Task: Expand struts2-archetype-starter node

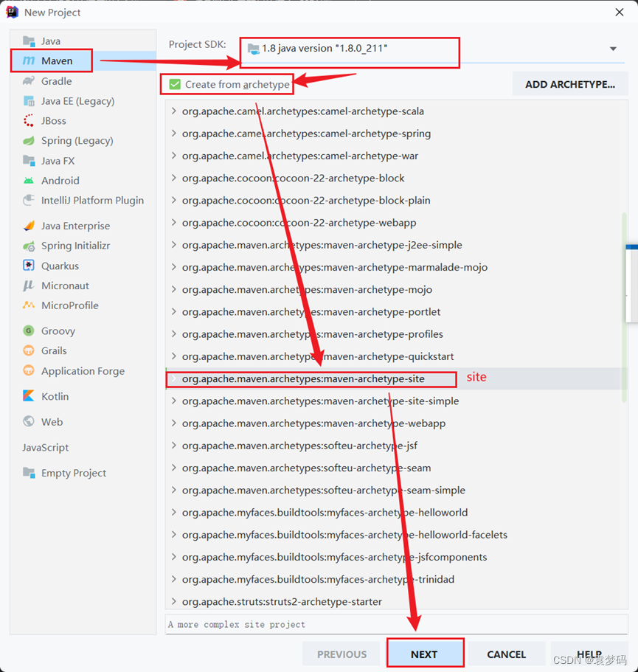Action: [x=173, y=601]
